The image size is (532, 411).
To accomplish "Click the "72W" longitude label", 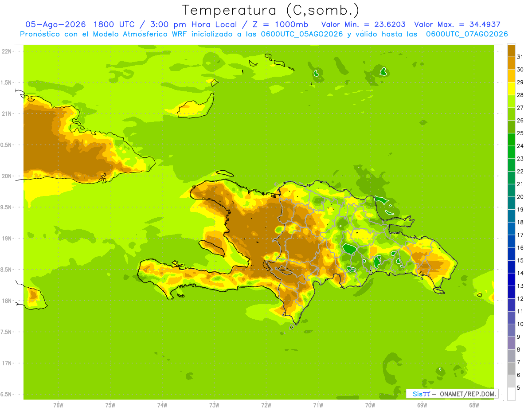I will (x=266, y=405).
